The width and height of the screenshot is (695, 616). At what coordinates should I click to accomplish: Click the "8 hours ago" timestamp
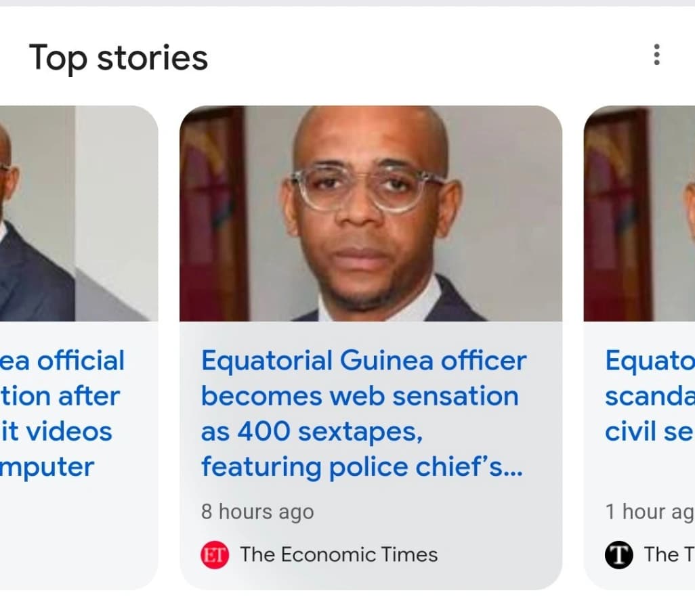[257, 512]
